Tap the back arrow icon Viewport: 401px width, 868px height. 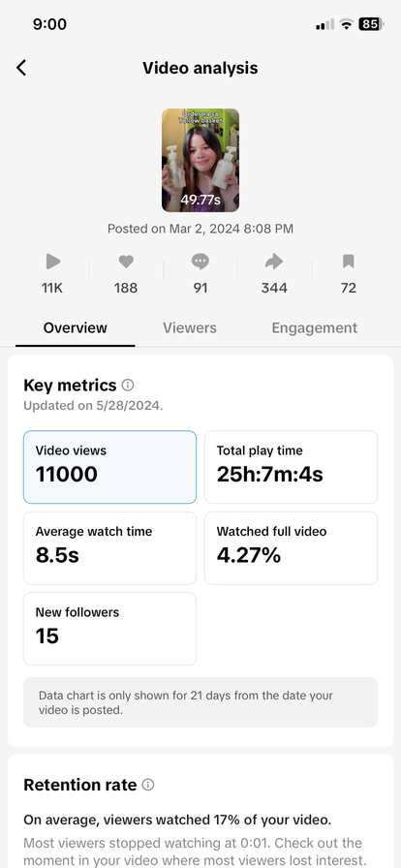(21, 68)
